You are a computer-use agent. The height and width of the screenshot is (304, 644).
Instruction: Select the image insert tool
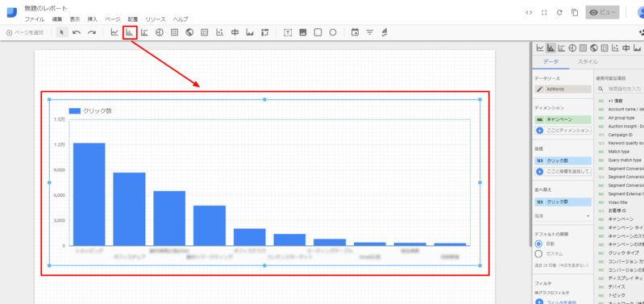303,32
